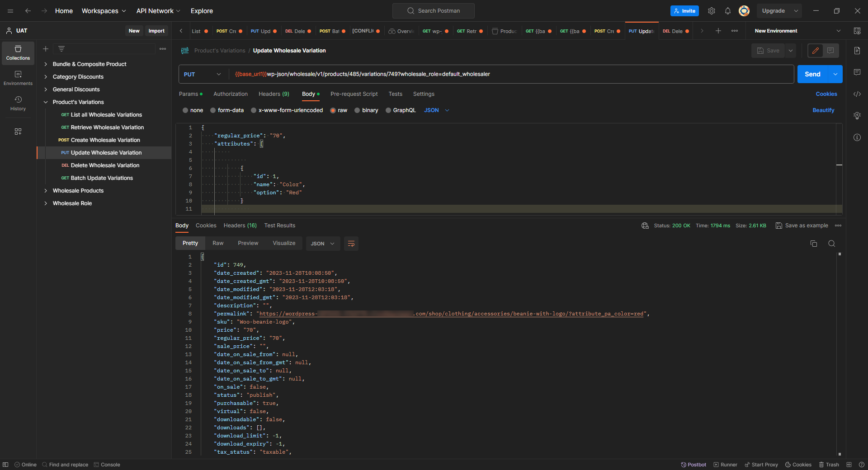868x470 pixels.
Task: Click the Send button
Action: point(812,74)
